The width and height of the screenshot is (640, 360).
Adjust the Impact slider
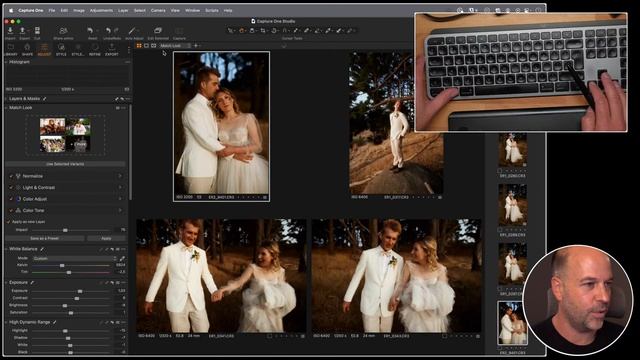tap(65, 230)
